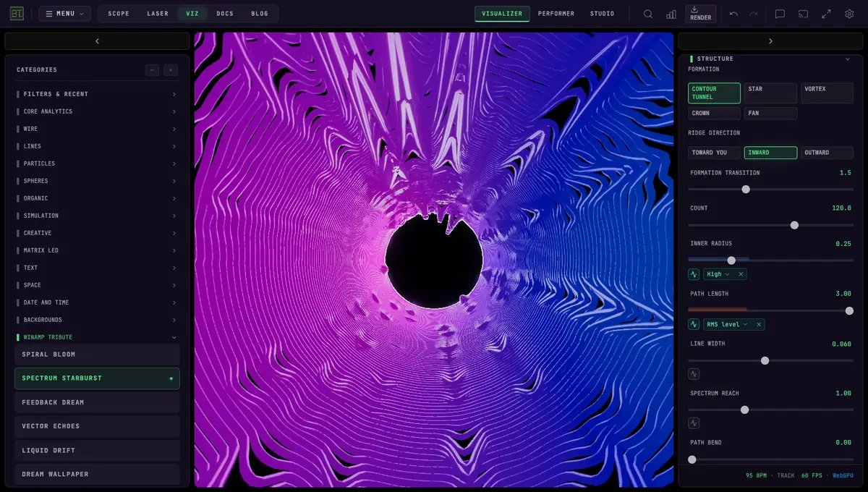Click audio modulation icon under Inner Radius

694,274
